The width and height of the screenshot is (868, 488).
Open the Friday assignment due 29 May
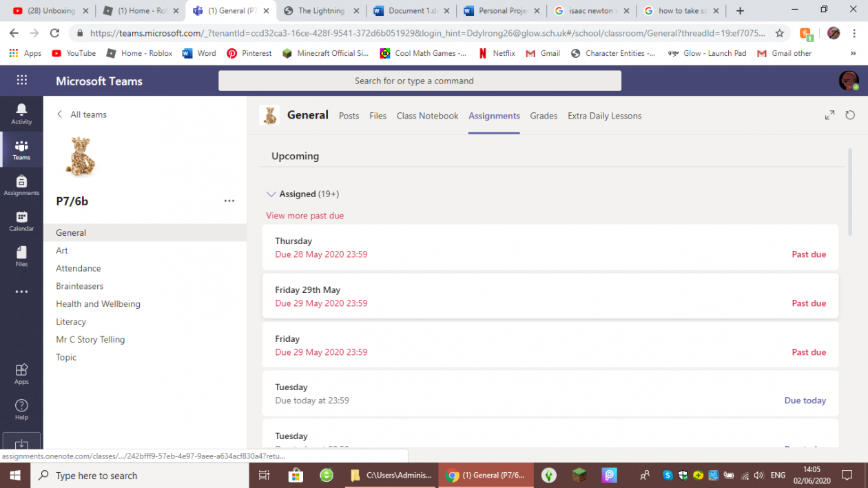coord(550,345)
